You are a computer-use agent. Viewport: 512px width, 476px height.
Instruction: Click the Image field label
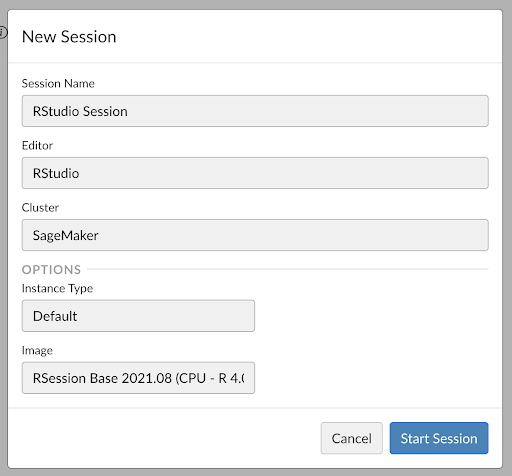tap(37, 350)
